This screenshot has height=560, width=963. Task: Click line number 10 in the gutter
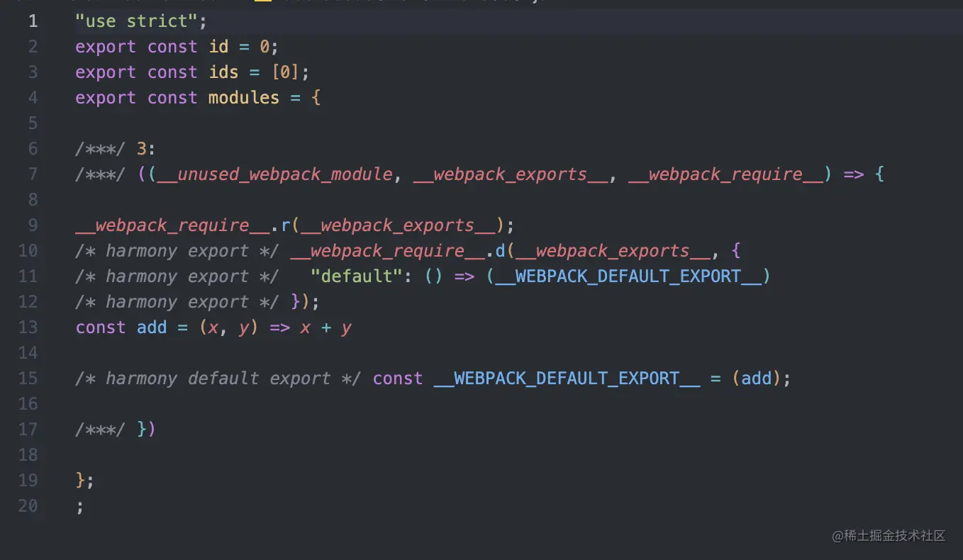[28, 251]
